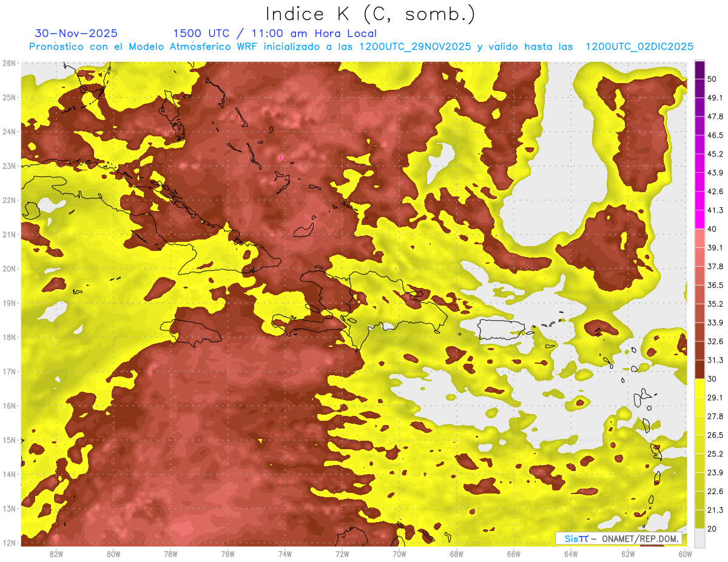This screenshot has width=728, height=562.
Task: Click the '80W' longitude label
Action: [113, 554]
